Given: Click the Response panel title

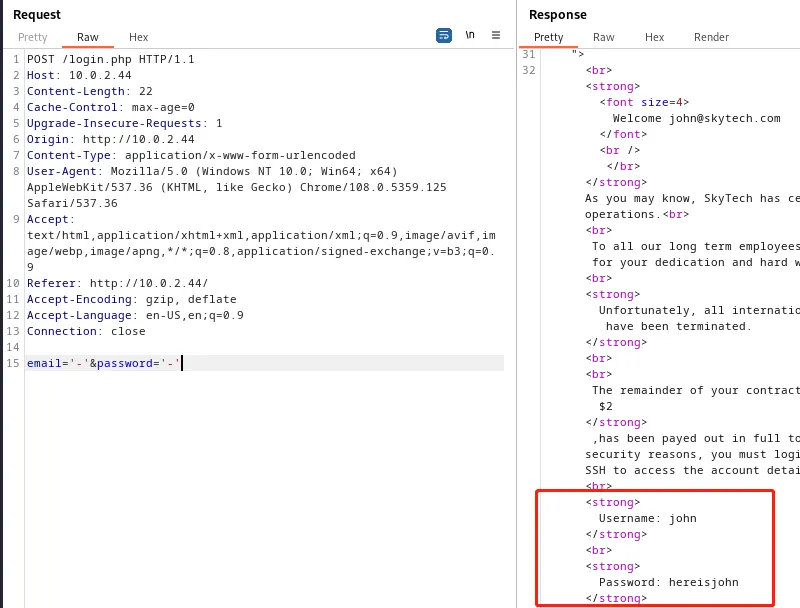Looking at the screenshot, I should (x=558, y=15).
